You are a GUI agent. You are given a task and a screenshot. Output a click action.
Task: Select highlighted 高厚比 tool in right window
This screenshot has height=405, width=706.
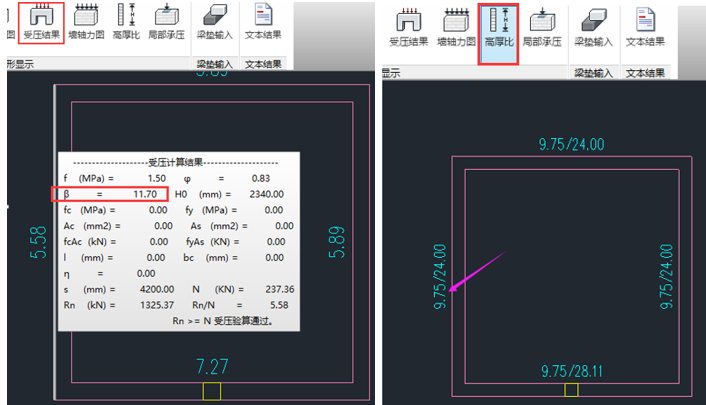pyautogui.click(x=498, y=34)
